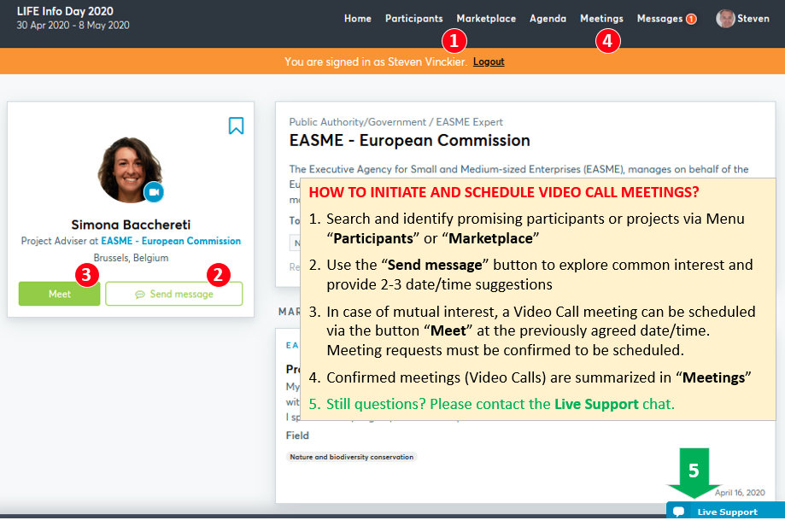Open the EASME - European Commission organization link

[171, 241]
